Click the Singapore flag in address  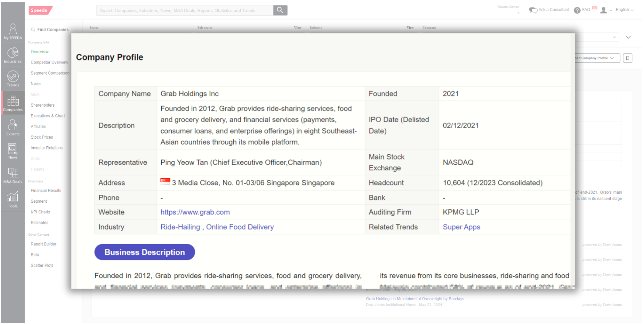tap(165, 182)
